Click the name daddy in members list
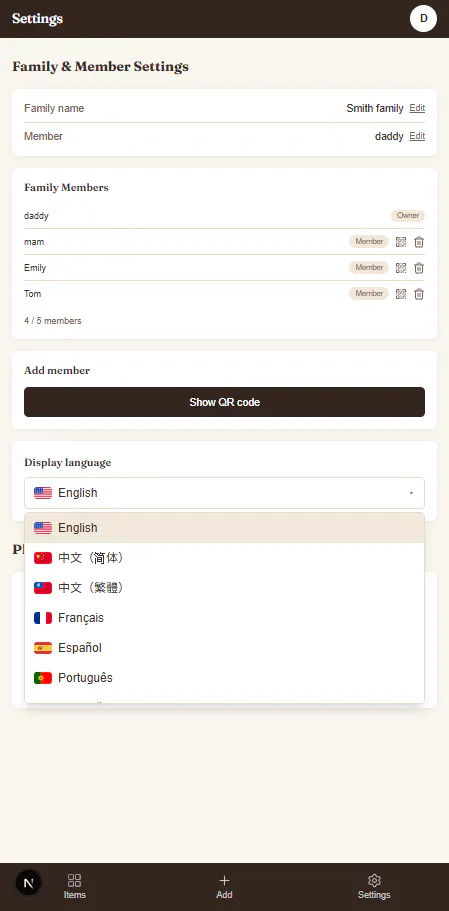The image size is (449, 911). [36, 216]
